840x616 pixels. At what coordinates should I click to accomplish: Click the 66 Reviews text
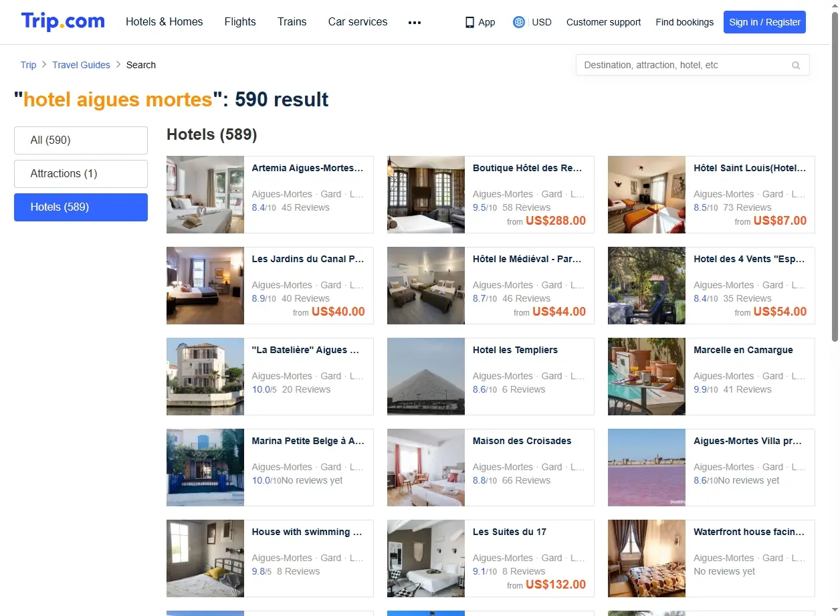[x=526, y=481]
